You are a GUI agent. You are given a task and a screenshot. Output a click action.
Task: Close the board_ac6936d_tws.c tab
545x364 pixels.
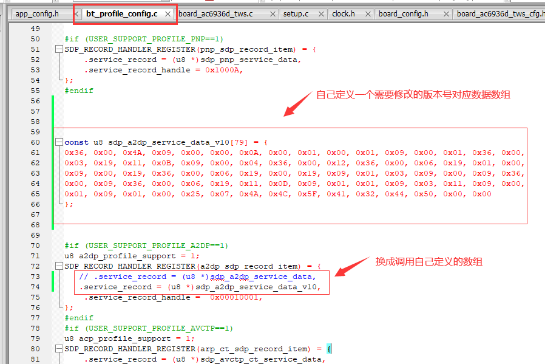point(273,14)
